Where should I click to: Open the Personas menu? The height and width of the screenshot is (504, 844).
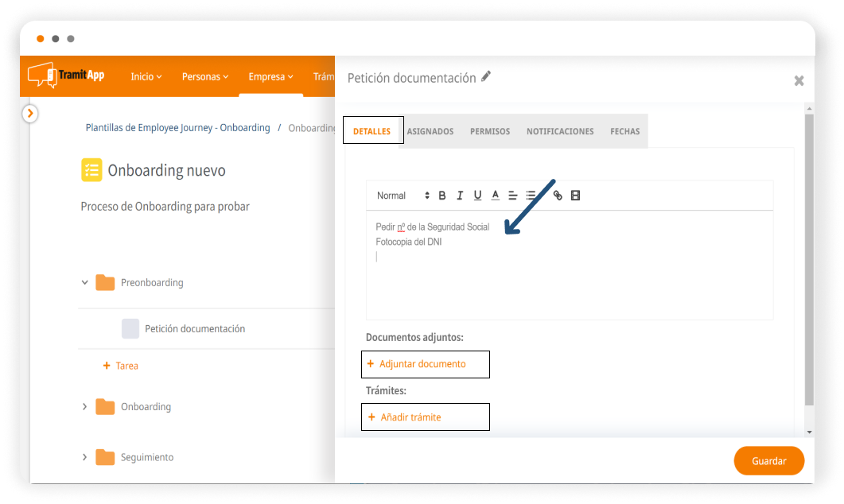[x=204, y=76]
